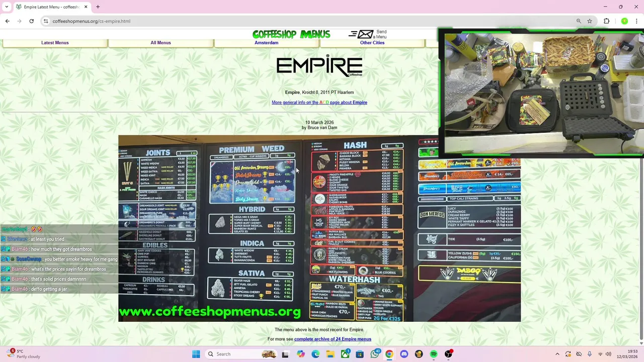The width and height of the screenshot is (644, 362).
Task: Open Task View on the taskbar
Action: [x=285, y=354]
